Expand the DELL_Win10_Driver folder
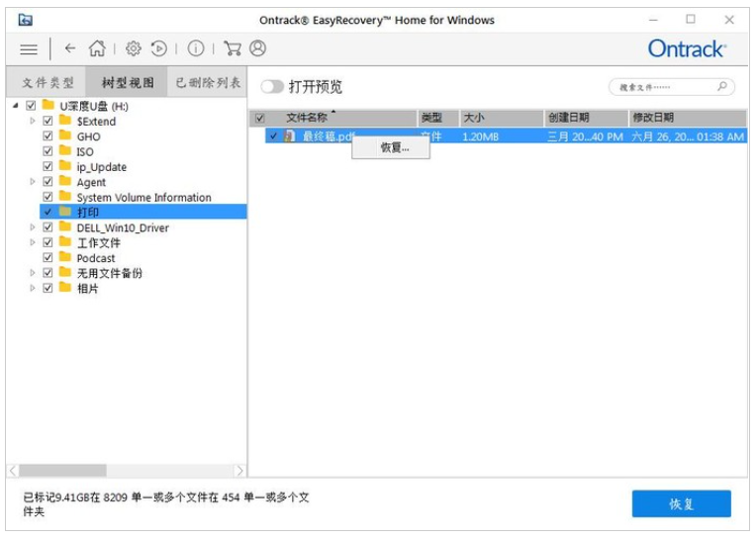The image size is (756, 539). [33, 228]
